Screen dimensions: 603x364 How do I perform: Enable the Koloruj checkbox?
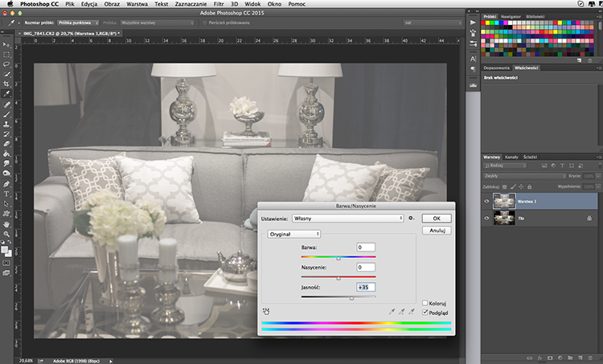[425, 303]
